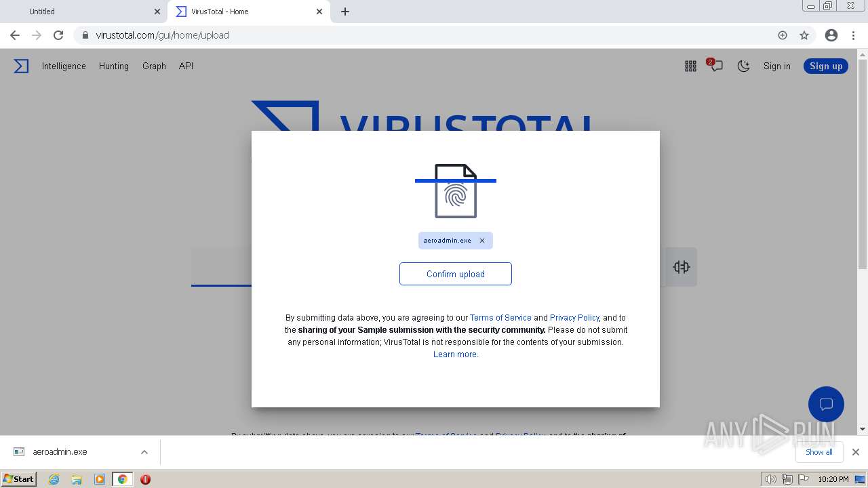The height and width of the screenshot is (488, 868).
Task: Open the Windows Start menu
Action: pyautogui.click(x=18, y=479)
